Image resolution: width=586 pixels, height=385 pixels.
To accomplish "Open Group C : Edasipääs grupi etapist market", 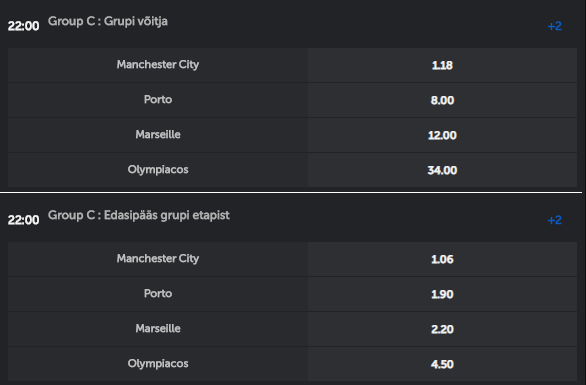I will [139, 215].
